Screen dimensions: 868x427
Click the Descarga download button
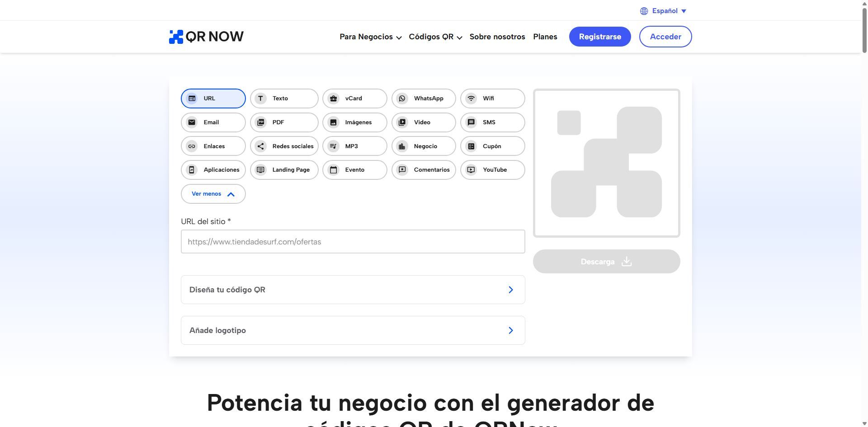coord(607,262)
